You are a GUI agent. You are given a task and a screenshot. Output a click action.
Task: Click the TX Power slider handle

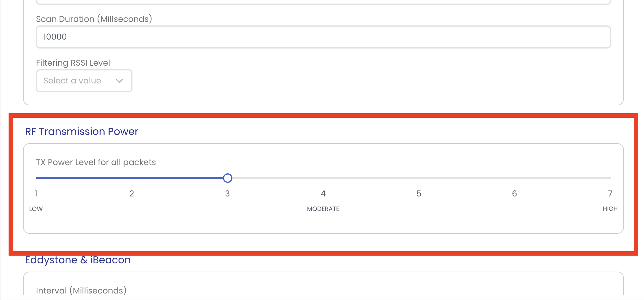228,178
